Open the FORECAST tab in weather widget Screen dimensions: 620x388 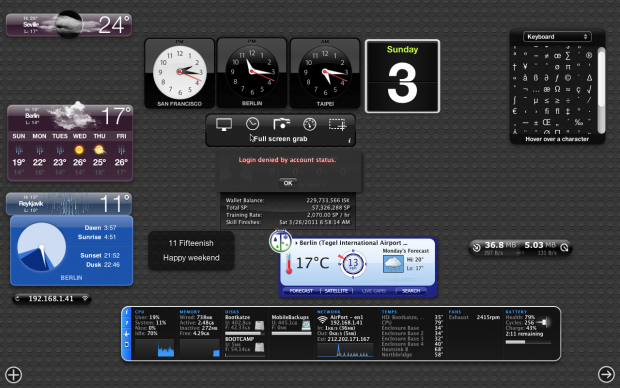[301, 291]
